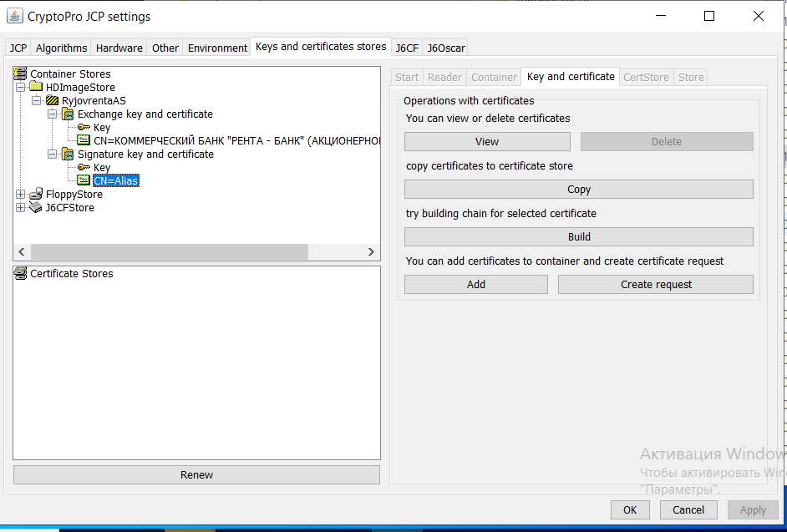
Task: Click the Renew button
Action: click(x=197, y=474)
